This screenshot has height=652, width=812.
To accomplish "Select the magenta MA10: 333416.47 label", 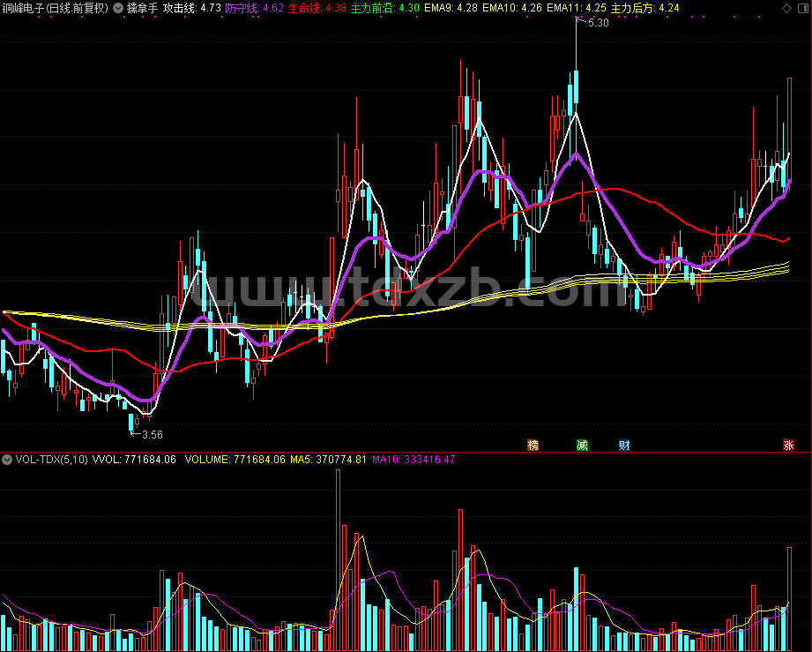I will pyautogui.click(x=413, y=459).
